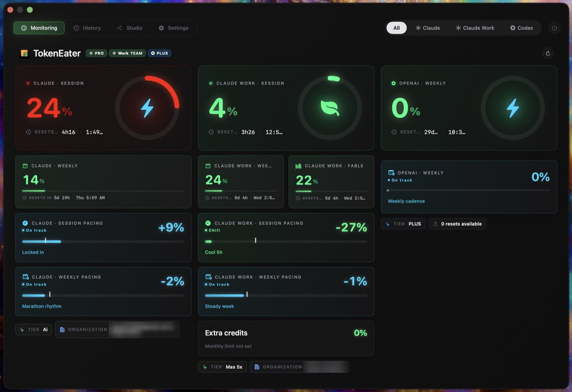The width and height of the screenshot is (572, 392).
Task: Click the Work TEAM badge
Action: pos(127,53)
